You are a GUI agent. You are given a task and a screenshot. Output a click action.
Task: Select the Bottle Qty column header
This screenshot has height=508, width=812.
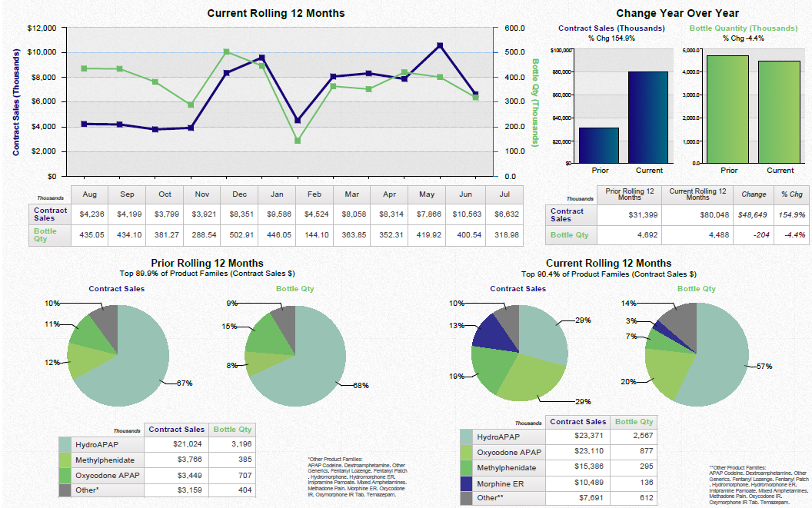click(x=231, y=429)
